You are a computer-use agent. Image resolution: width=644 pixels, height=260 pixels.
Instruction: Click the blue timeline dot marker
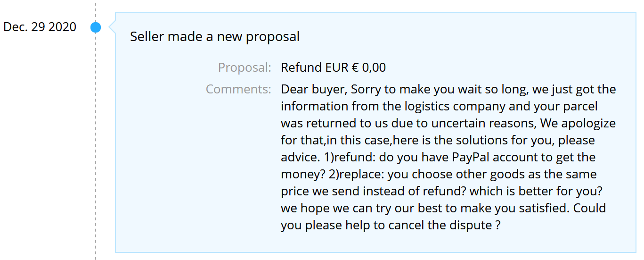tap(96, 27)
